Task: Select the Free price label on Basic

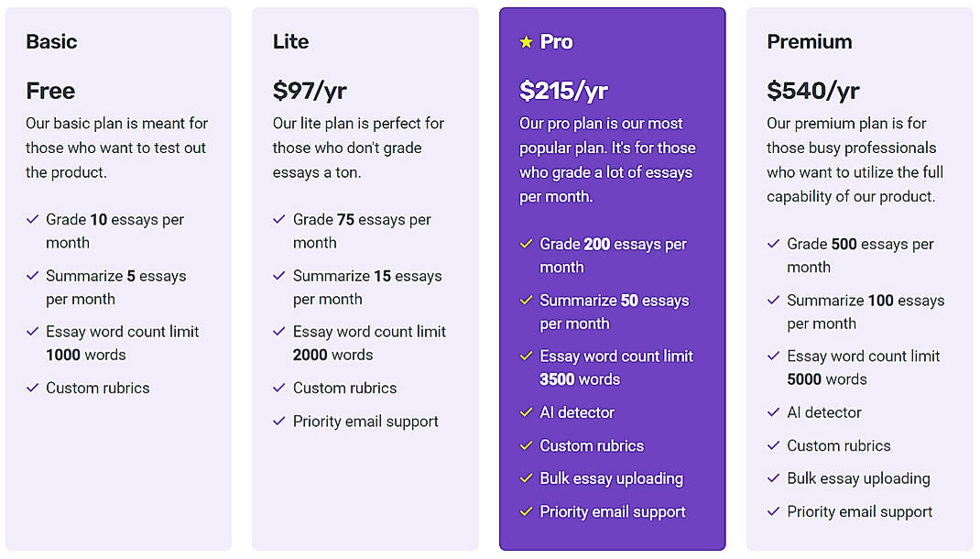Action: point(49,91)
